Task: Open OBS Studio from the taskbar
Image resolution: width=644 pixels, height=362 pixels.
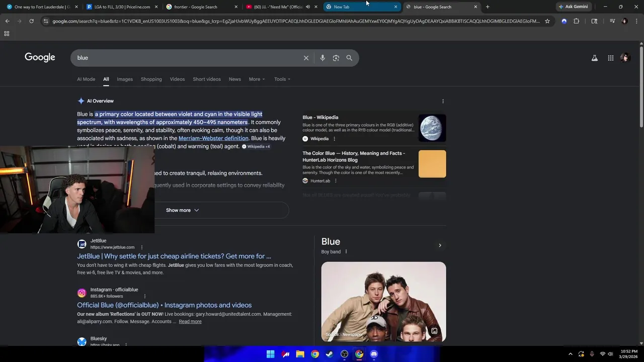Action: pyautogui.click(x=344, y=354)
